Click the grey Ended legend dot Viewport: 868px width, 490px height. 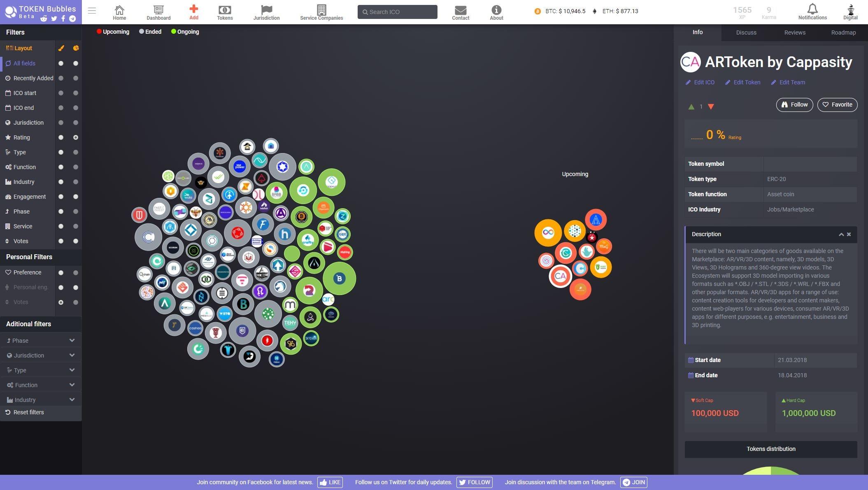tap(142, 32)
